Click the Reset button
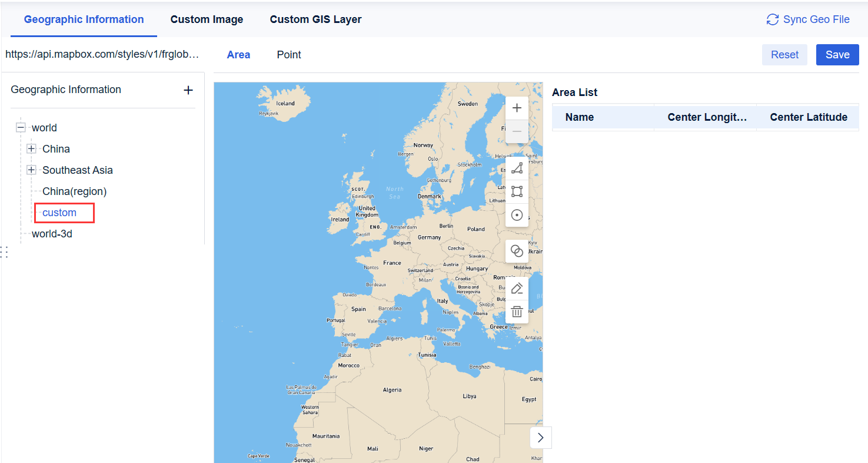 point(784,54)
